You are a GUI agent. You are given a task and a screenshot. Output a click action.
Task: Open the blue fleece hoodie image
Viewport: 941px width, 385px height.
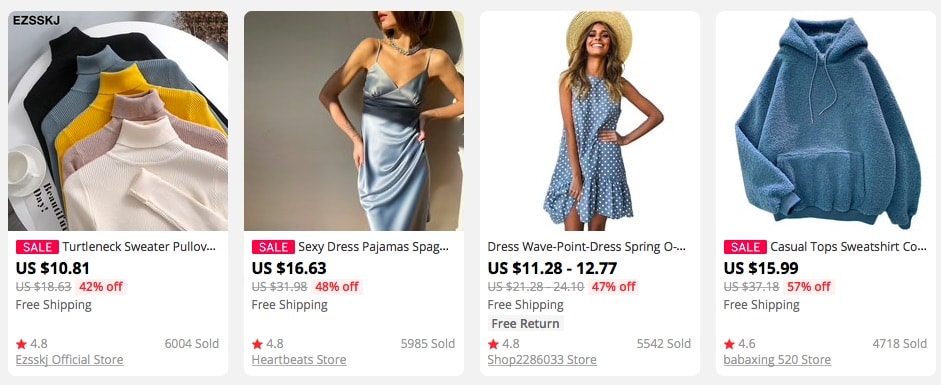[826, 121]
